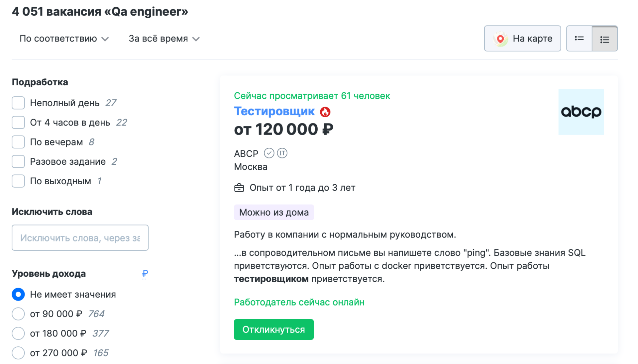Enable the «По выходным» filter
Image resolution: width=638 pixels, height=364 pixels.
[18, 181]
